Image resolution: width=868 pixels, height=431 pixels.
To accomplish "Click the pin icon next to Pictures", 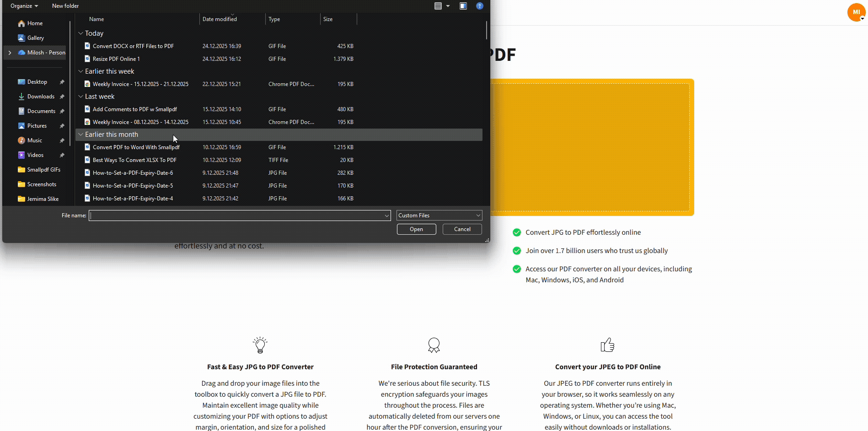I will pyautogui.click(x=62, y=126).
